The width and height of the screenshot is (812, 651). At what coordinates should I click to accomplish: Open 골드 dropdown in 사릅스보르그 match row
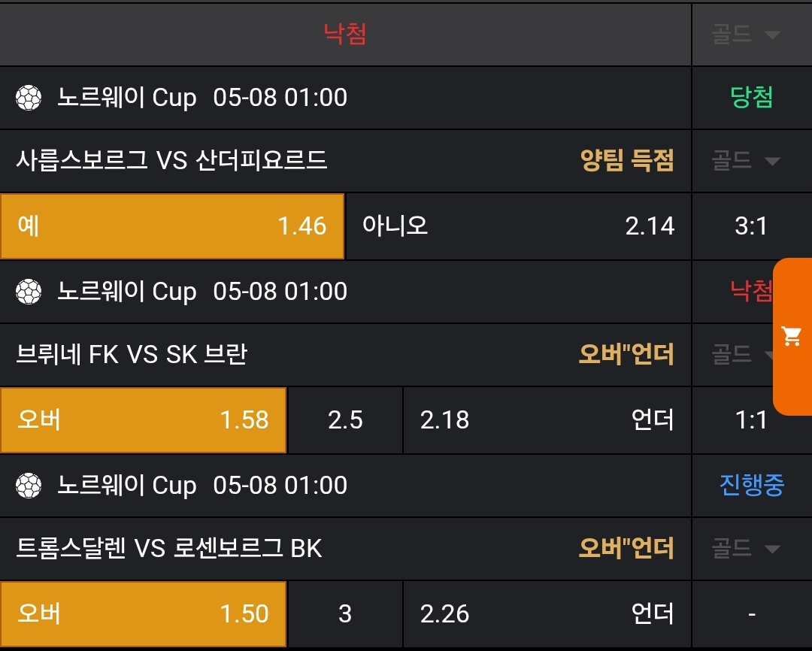tap(746, 160)
